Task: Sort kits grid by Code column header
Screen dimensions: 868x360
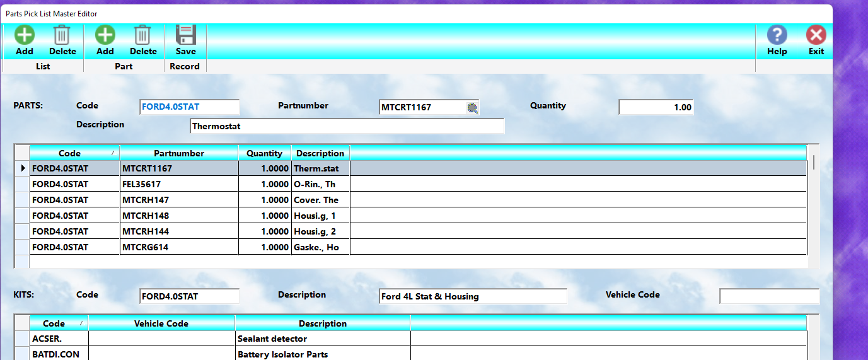Action: pos(59,323)
